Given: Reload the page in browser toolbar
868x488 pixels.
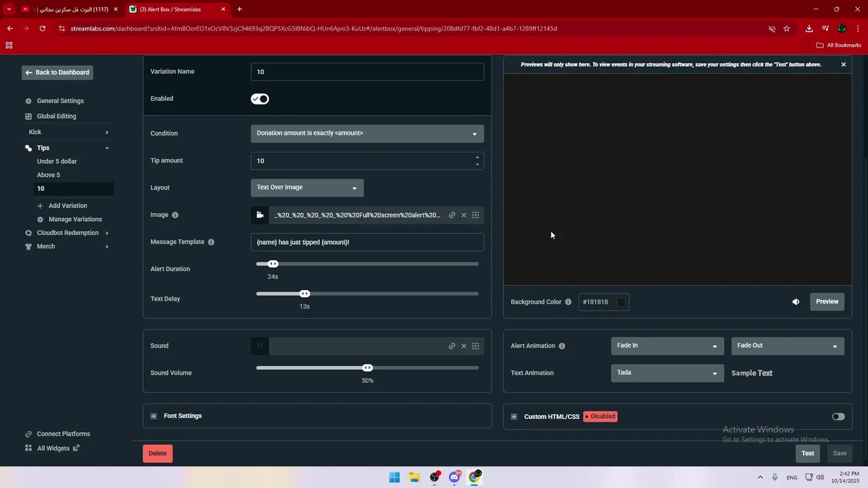Looking at the screenshot, I should tap(43, 28).
